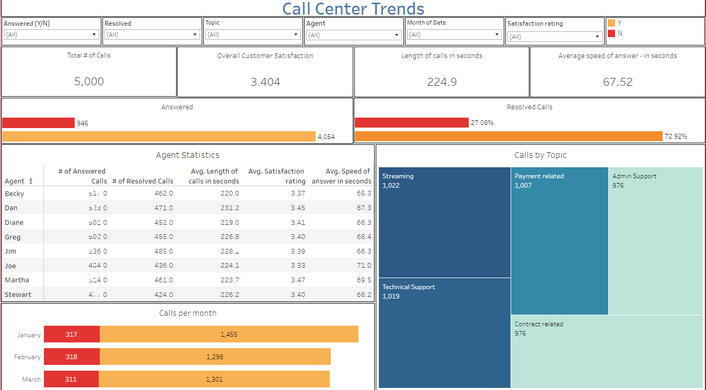Click the orange March bar labeled 1,301

pos(214,379)
